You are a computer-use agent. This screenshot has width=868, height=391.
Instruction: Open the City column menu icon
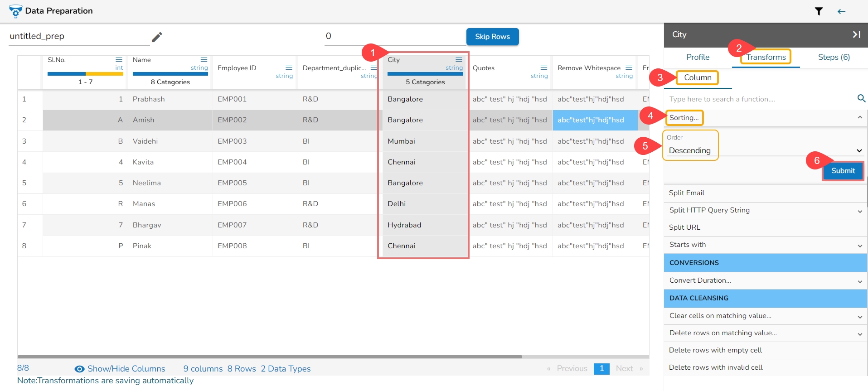[459, 60]
